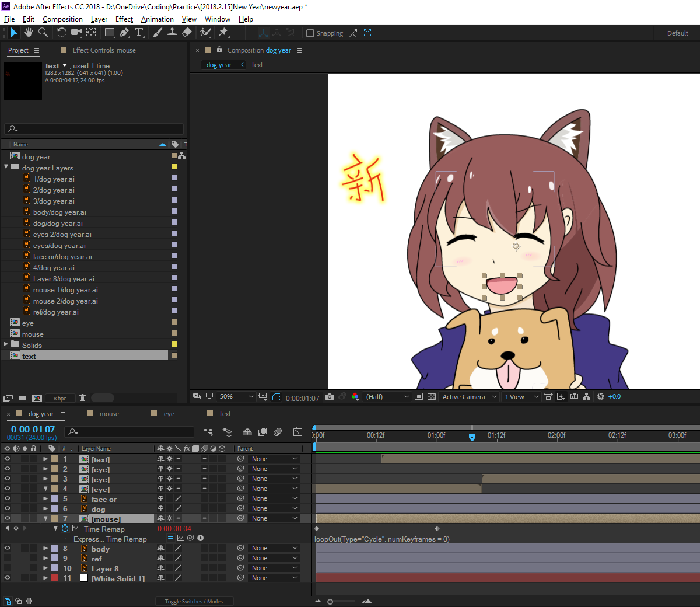
Task: Click red label color of White Solid 1
Action: [x=54, y=578]
